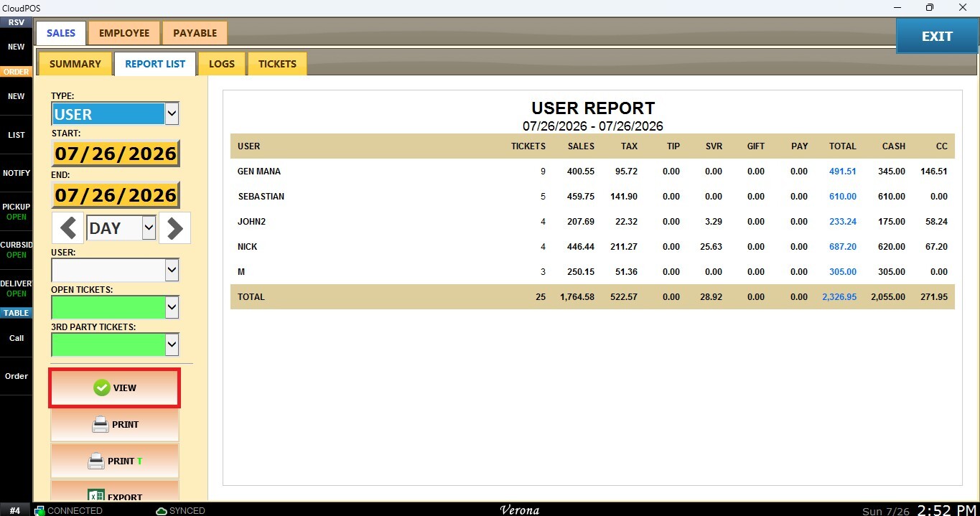Open PICKUP orders in sidebar
The height and width of the screenshot is (516, 980).
click(x=16, y=211)
